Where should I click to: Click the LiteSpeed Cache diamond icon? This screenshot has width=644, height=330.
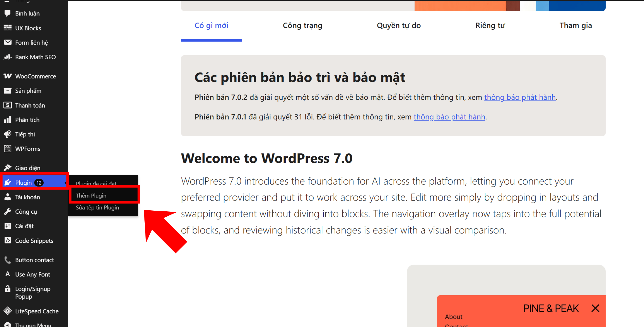point(8,311)
